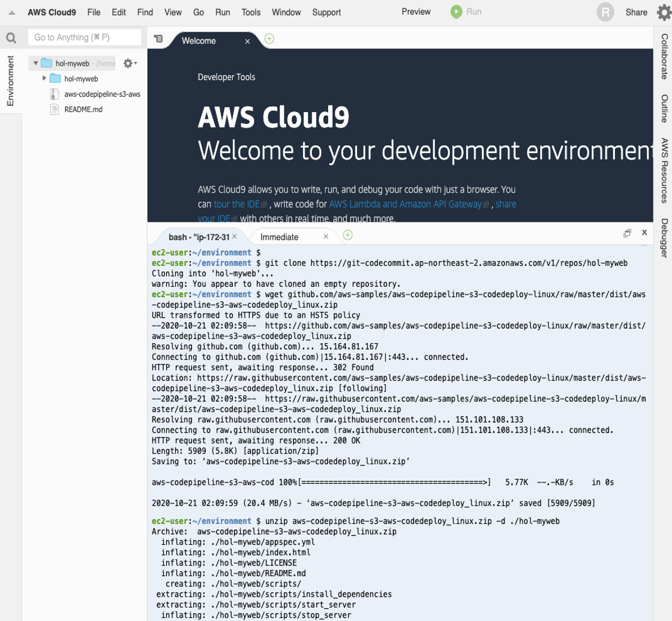Image resolution: width=672 pixels, height=621 pixels.
Task: Open the Environment side panel
Action: point(10,81)
